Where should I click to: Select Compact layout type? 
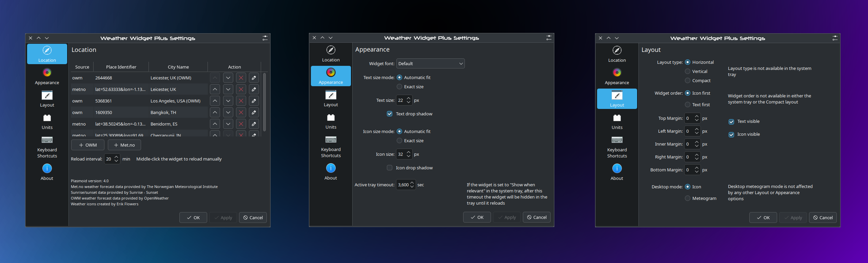(698, 81)
